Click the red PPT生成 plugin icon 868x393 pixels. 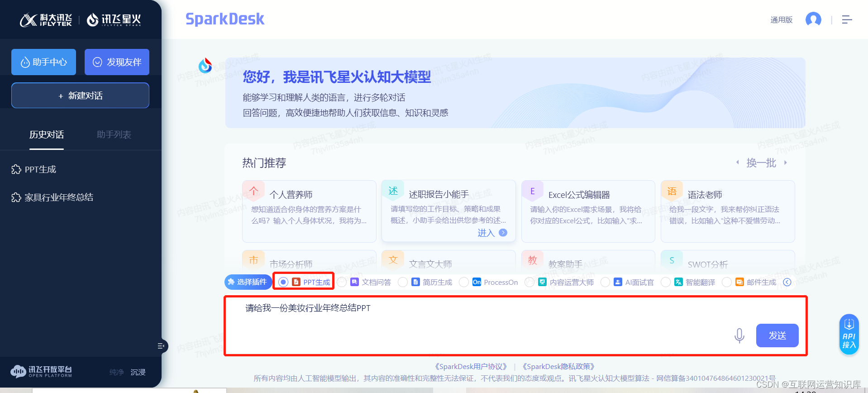tap(296, 282)
